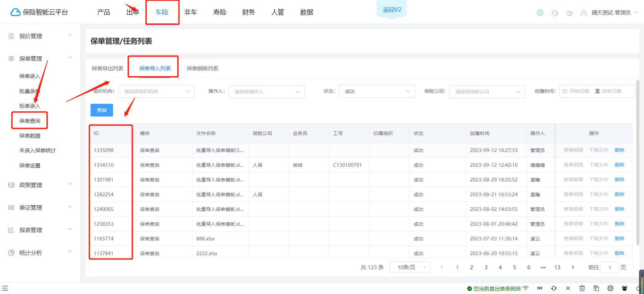The width and height of the screenshot is (644, 294).
Task: Click the Wi-Fi network icon in status bar
Action: (x=526, y=288)
